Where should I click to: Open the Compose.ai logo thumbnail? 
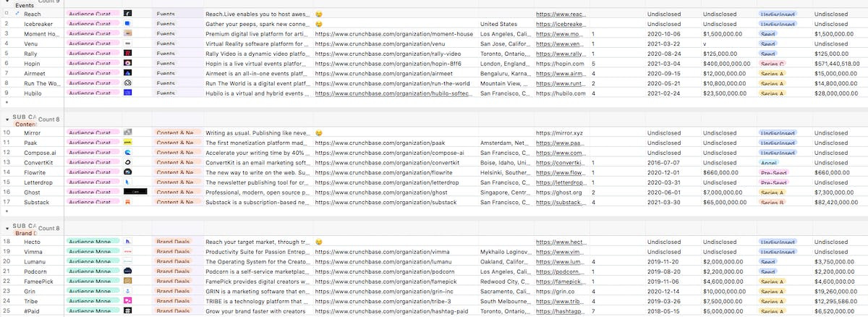click(x=127, y=153)
